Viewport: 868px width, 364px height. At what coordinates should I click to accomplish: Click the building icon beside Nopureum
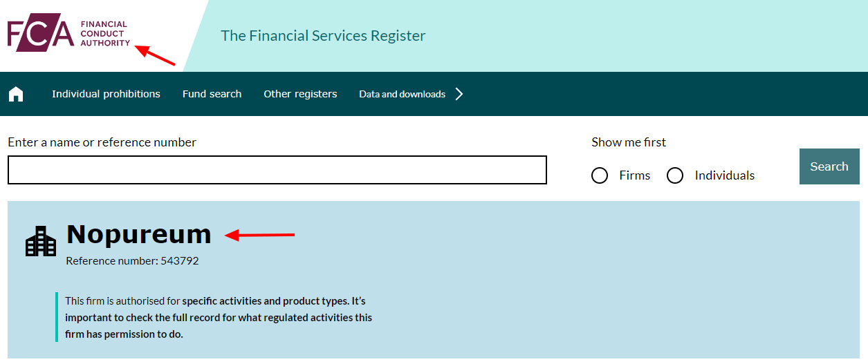(x=41, y=241)
